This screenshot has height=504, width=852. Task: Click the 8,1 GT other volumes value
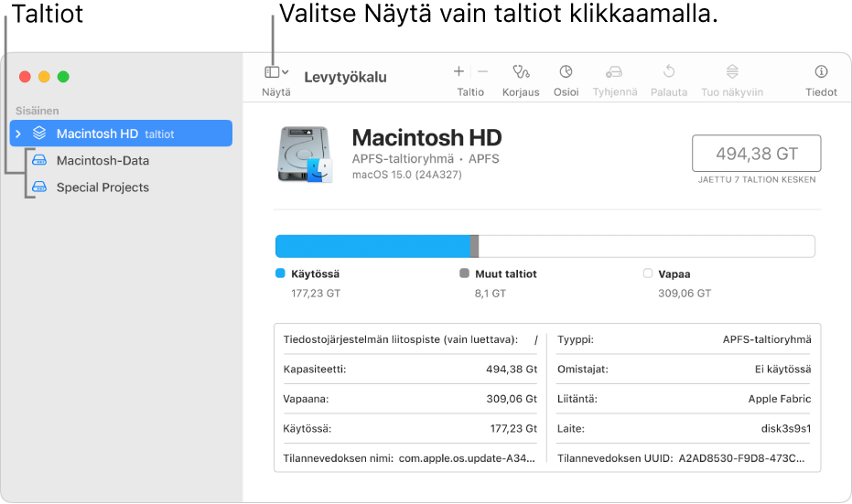491,294
